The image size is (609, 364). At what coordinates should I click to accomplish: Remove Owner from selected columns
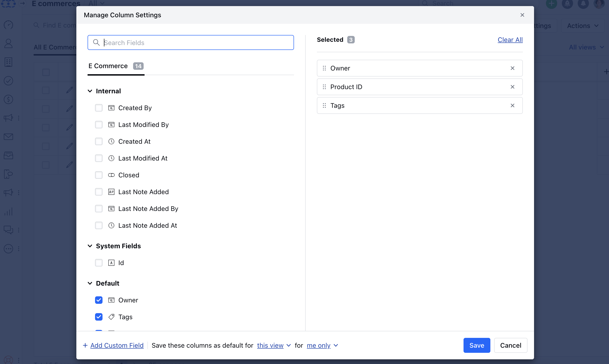(512, 68)
